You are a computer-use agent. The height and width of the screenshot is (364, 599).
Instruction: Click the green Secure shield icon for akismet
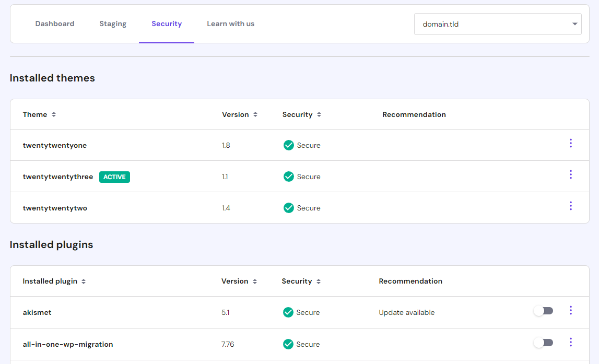coord(288,312)
